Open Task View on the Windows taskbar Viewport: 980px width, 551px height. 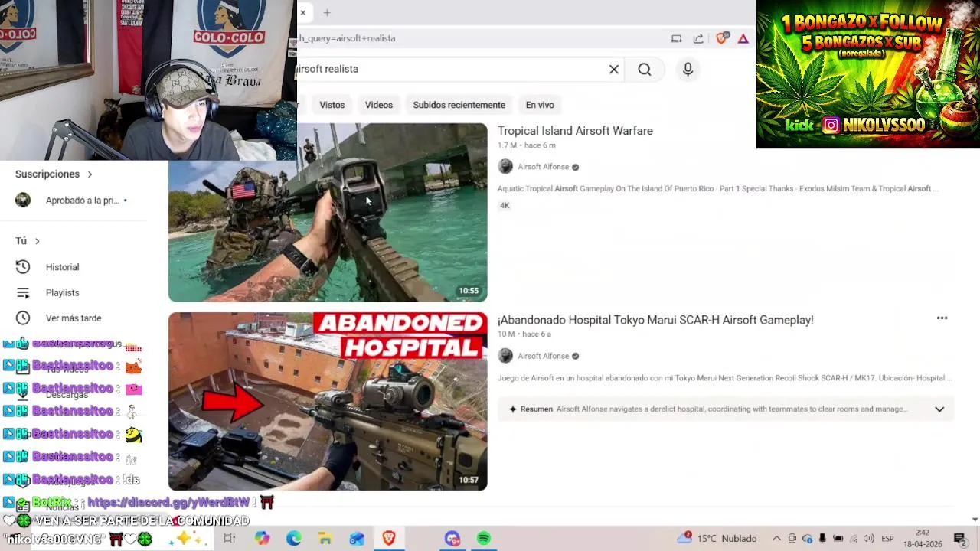click(229, 539)
